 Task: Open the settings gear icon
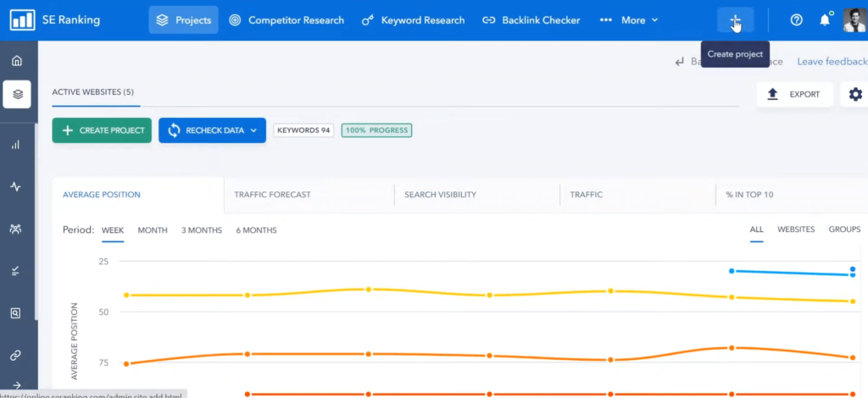tap(855, 95)
